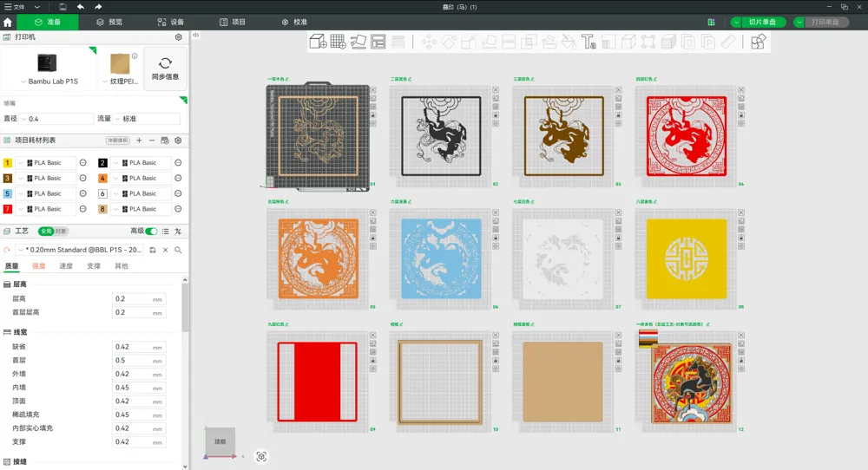
Task: Save the process preset icon
Action: [x=153, y=250]
